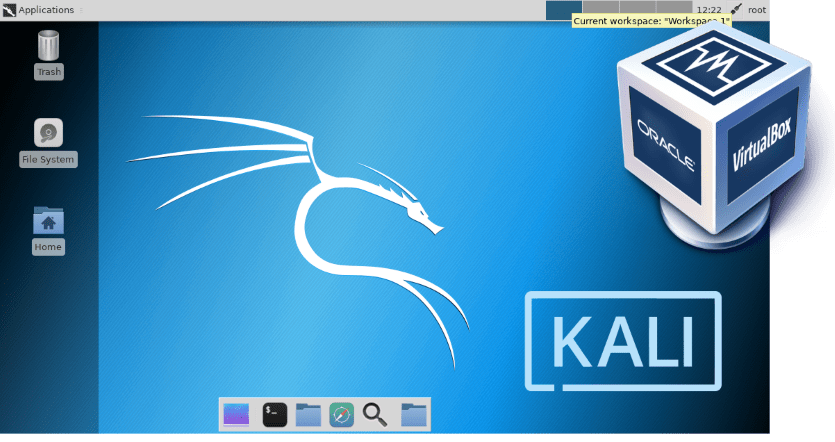Click the plug icon next to clock

736,9
